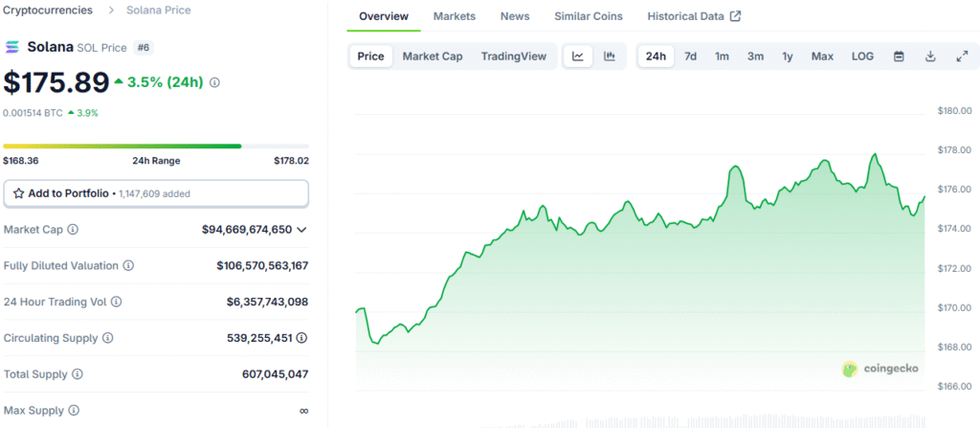Switch to candlestick chart icon
This screenshot has width=980, height=428.
click(610, 56)
